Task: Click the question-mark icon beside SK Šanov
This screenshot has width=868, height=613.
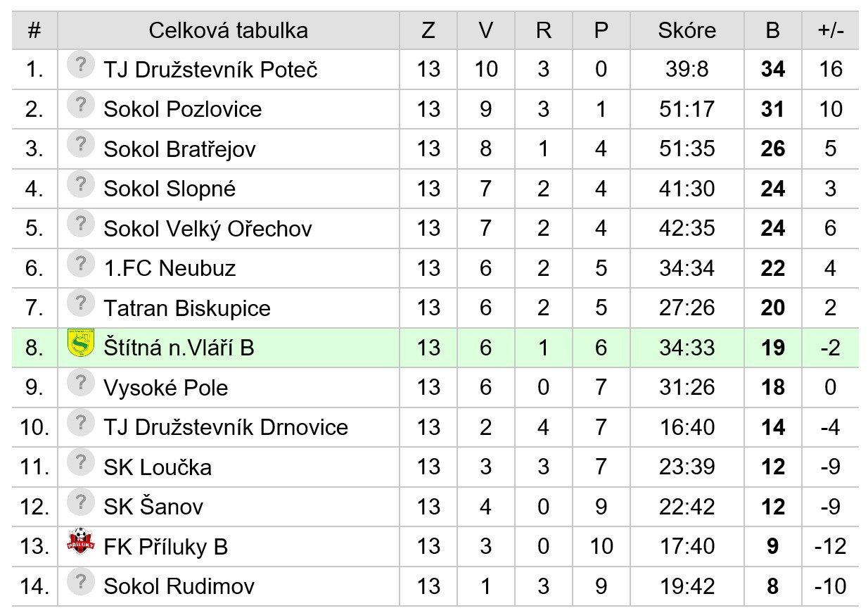Action: point(81,503)
